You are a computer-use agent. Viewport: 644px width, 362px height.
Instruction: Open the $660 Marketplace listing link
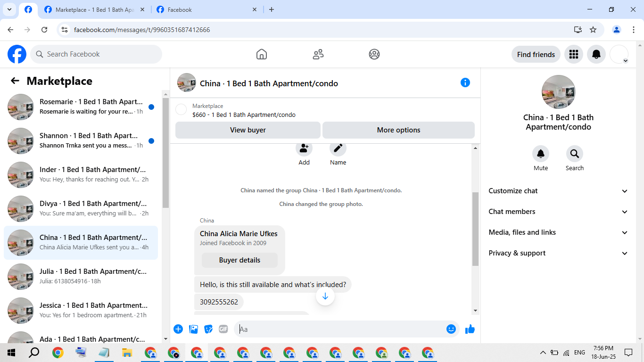pyautogui.click(x=244, y=115)
